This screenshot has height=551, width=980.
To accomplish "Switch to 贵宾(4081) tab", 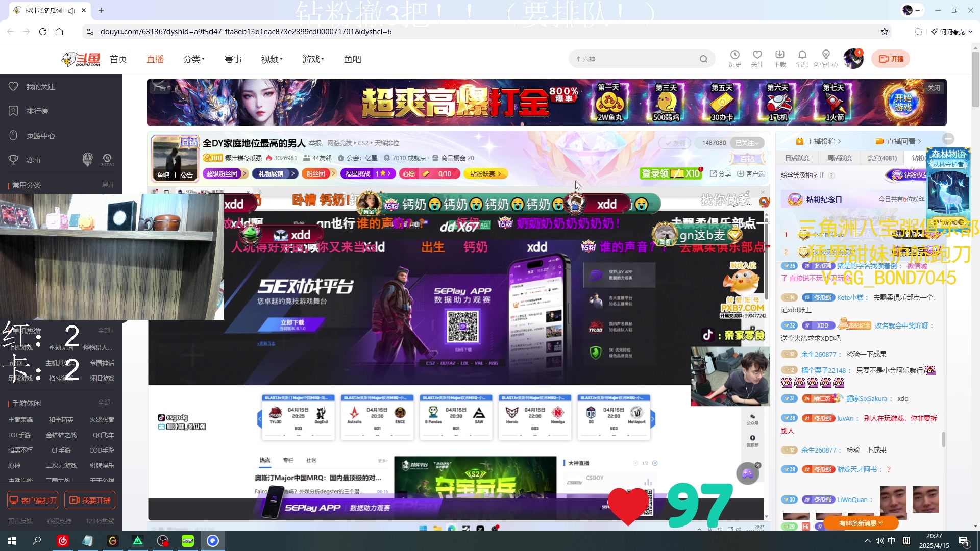I will [x=883, y=158].
